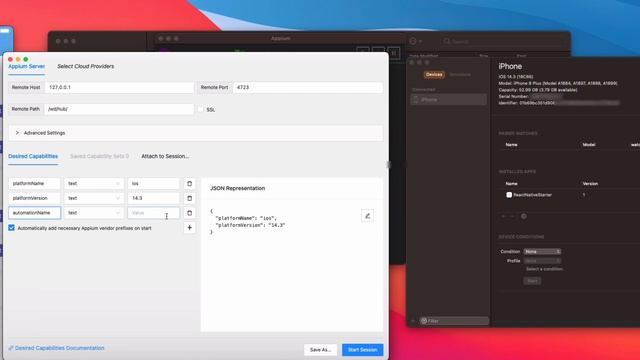640x360 pixels.
Task: Open type dropdown for platformVersion row
Action: tap(94, 198)
